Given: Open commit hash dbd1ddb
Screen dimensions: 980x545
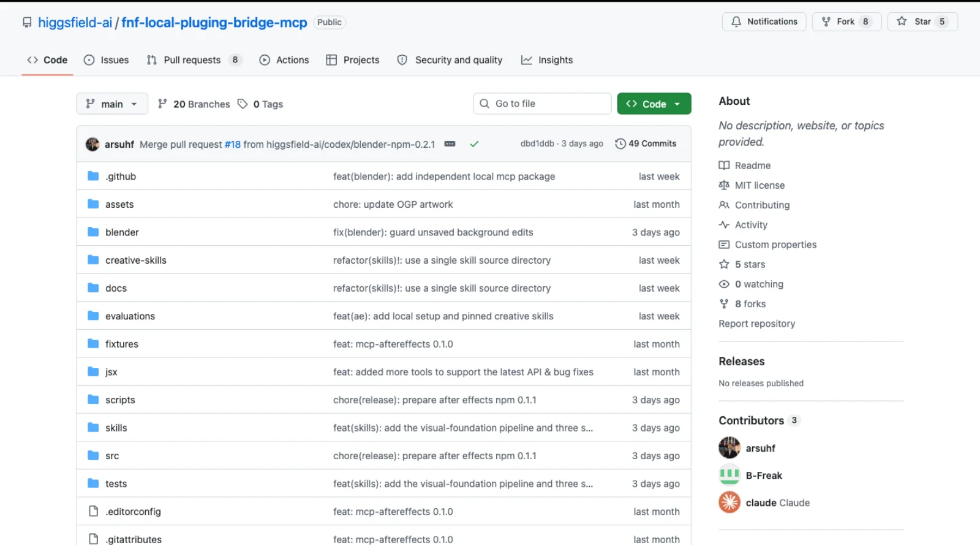Looking at the screenshot, I should pos(537,143).
